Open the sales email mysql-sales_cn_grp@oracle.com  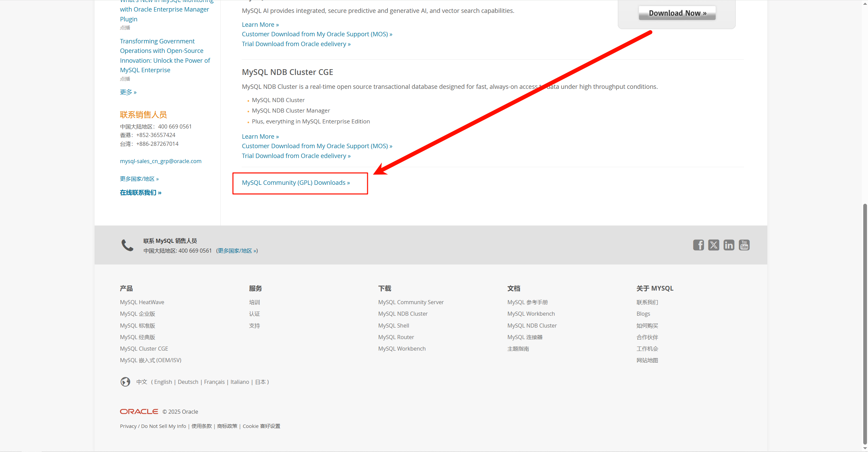click(160, 161)
